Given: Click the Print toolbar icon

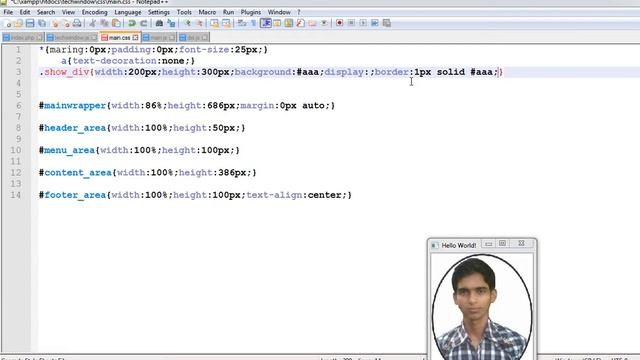Looking at the screenshot, I should click(x=77, y=23).
